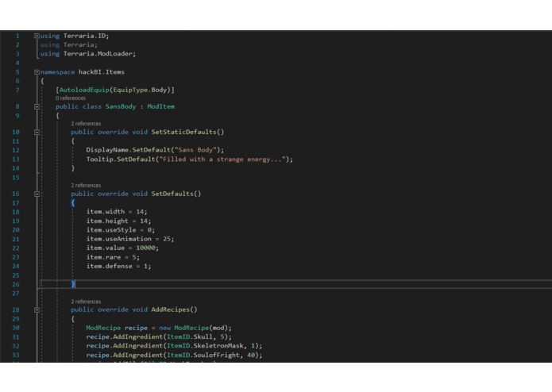The width and height of the screenshot is (552, 392).
Task: Click line number 1 in the gutter
Action: [x=17, y=36]
